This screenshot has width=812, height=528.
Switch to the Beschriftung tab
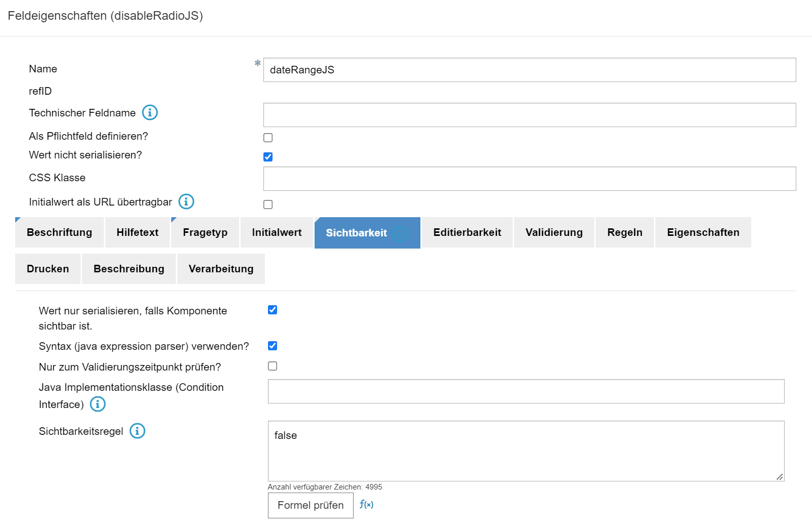point(59,232)
